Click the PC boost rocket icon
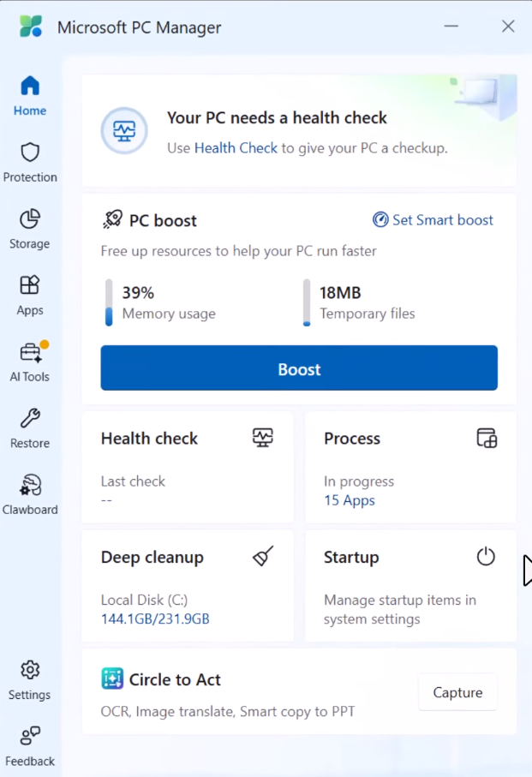The image size is (532, 777). (112, 219)
